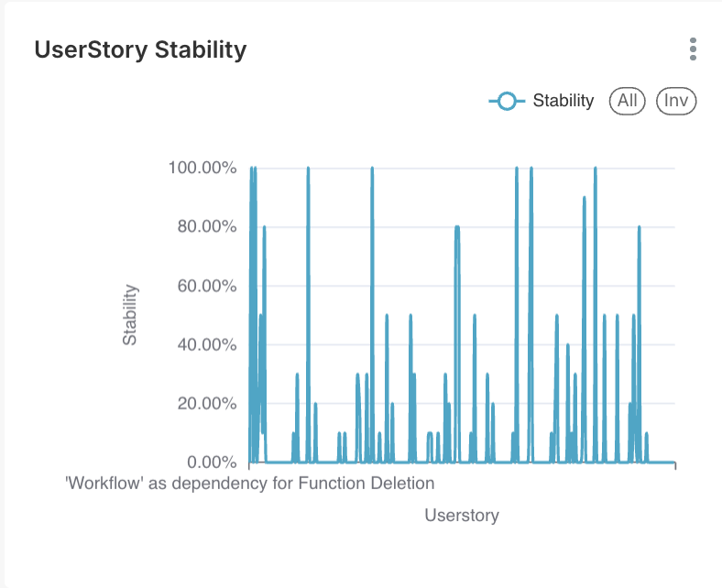Click the 60.00% y-axis label
Image resolution: width=722 pixels, height=588 pixels.
click(x=207, y=286)
